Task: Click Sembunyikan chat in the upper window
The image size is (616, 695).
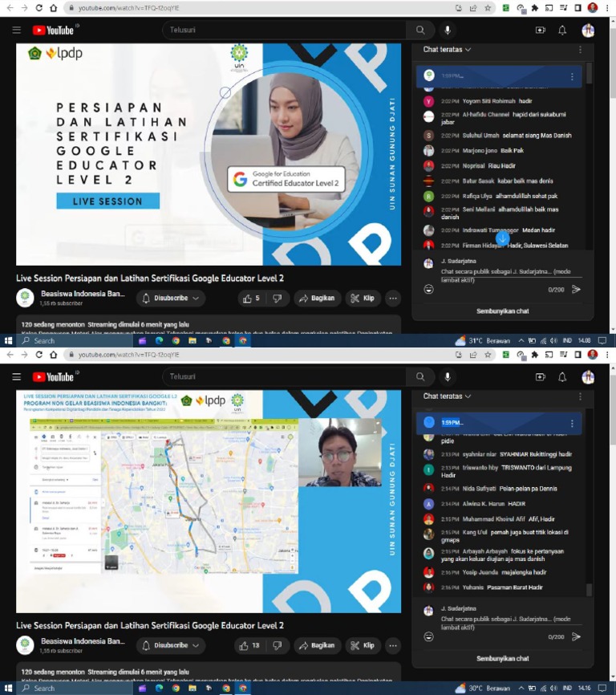Action: [503, 311]
